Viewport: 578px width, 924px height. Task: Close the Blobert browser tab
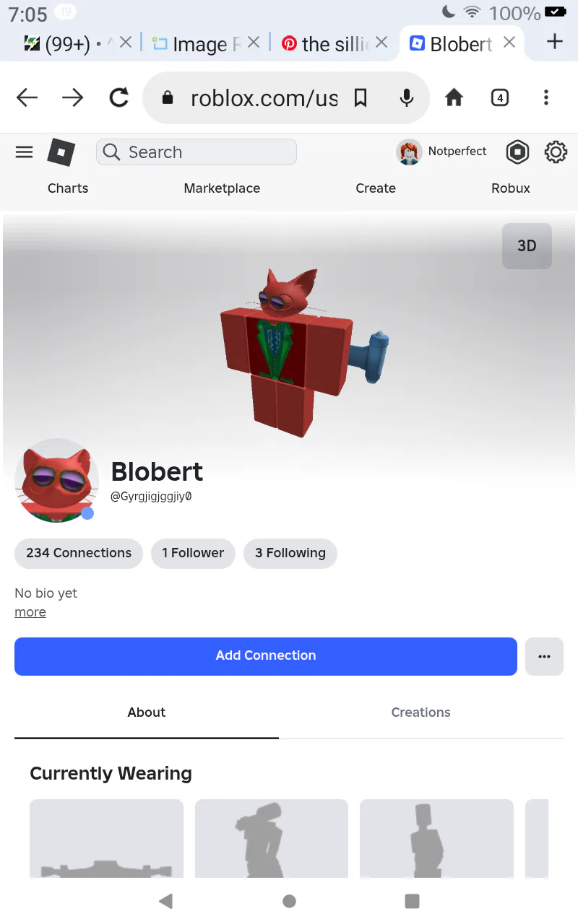point(509,42)
